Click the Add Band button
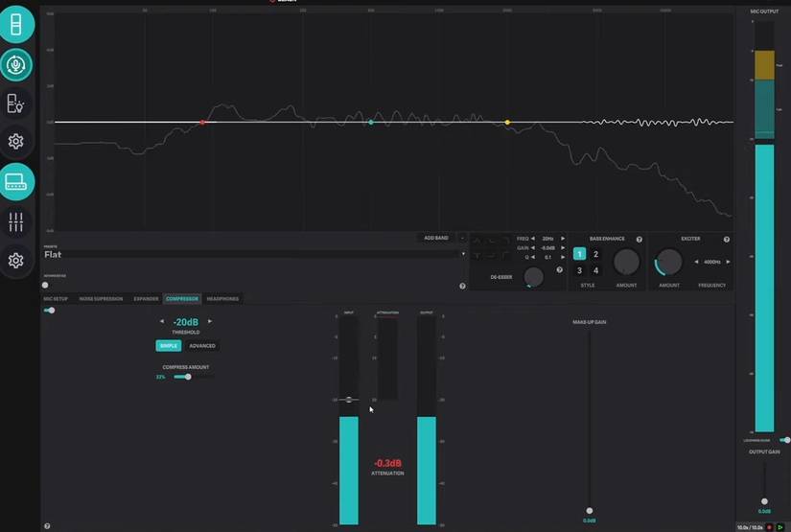This screenshot has height=532, width=791. click(436, 238)
